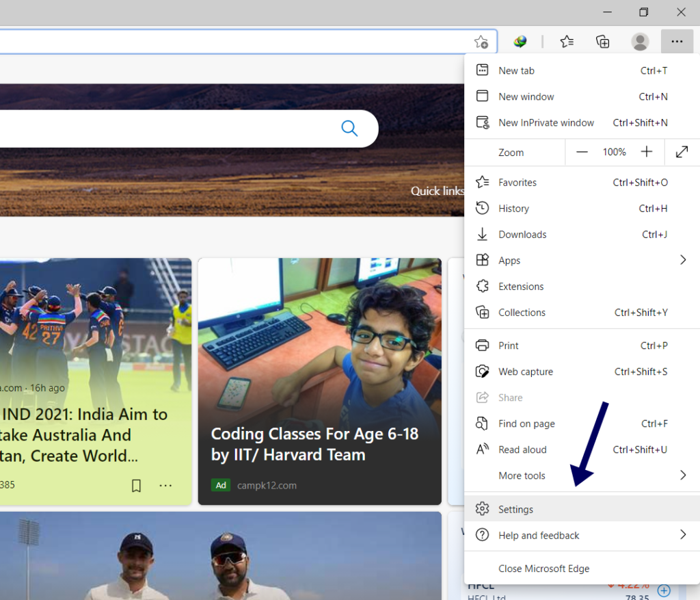Bookmark the India vs Australia cricket article
Viewport: 700px width, 600px height.
tap(136, 485)
